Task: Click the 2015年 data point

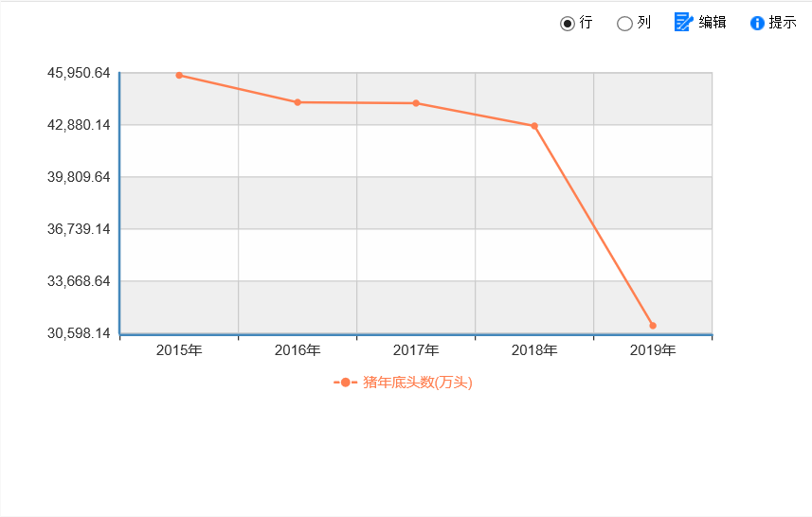Action: point(179,75)
